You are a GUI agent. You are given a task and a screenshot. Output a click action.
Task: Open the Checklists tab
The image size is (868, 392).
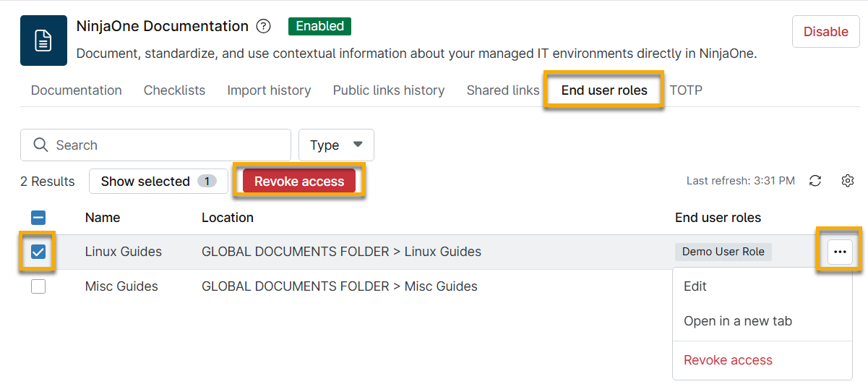click(x=174, y=90)
